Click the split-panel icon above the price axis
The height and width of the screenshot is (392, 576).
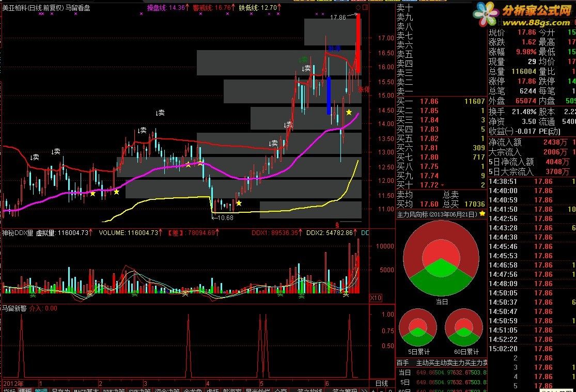365,7
